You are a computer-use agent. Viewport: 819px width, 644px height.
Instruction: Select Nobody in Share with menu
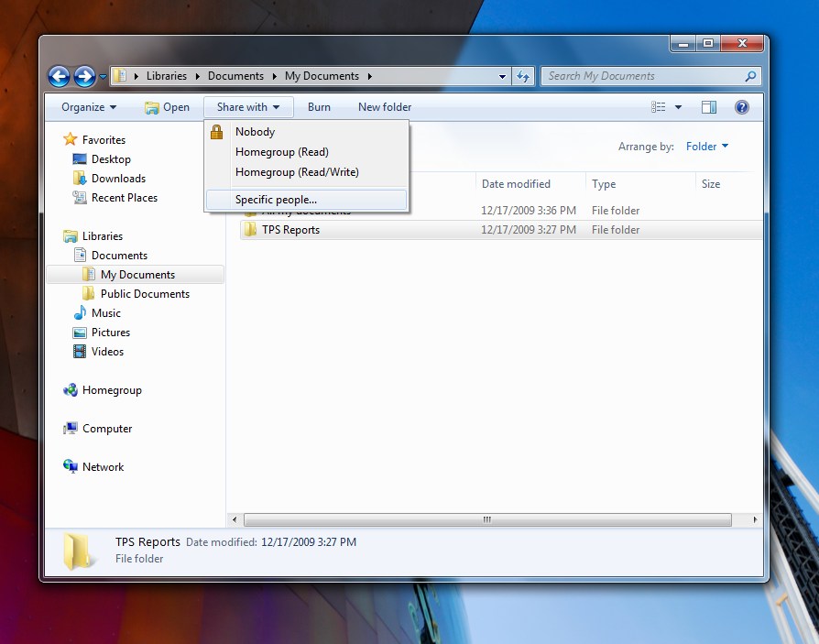[x=307, y=132]
